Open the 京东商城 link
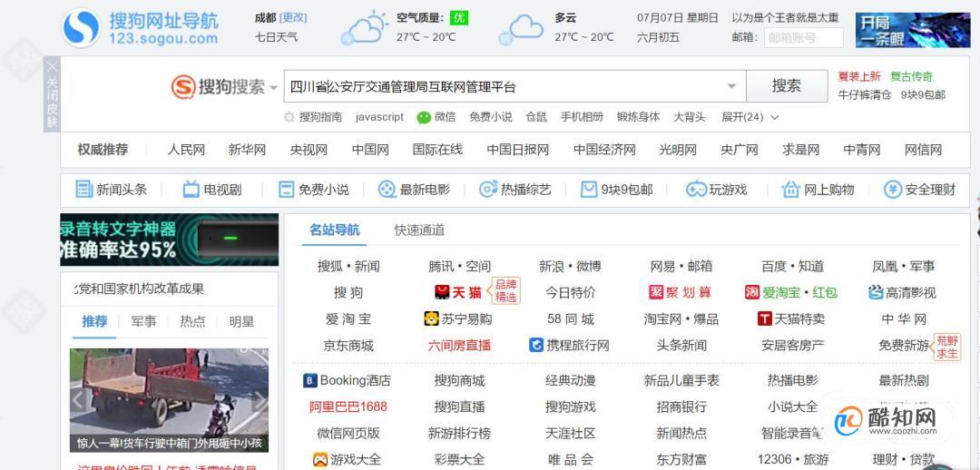 tap(348, 345)
